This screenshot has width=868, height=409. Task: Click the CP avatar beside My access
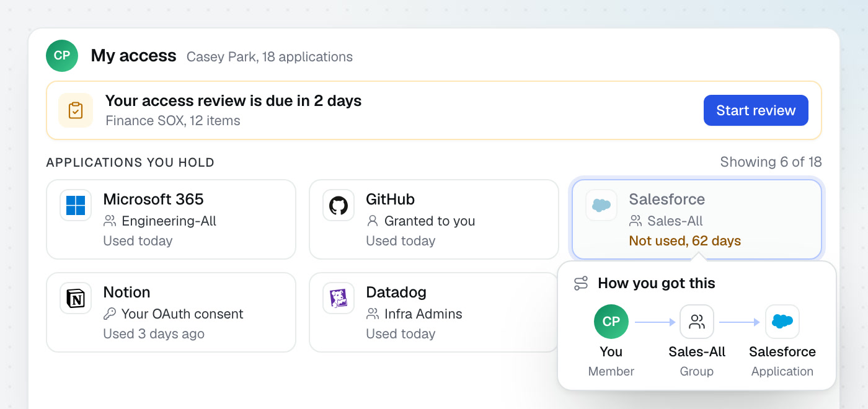coord(62,56)
